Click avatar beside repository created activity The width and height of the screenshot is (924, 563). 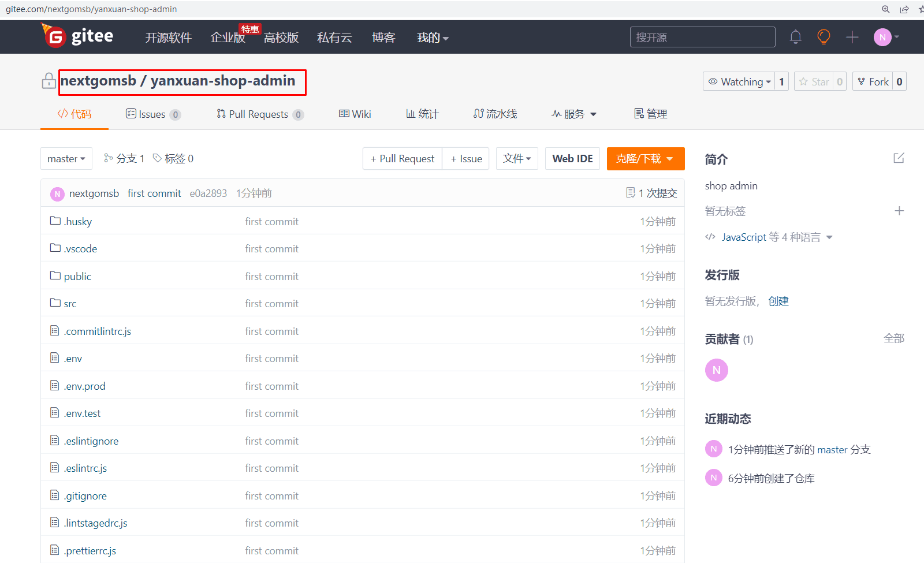pos(714,478)
